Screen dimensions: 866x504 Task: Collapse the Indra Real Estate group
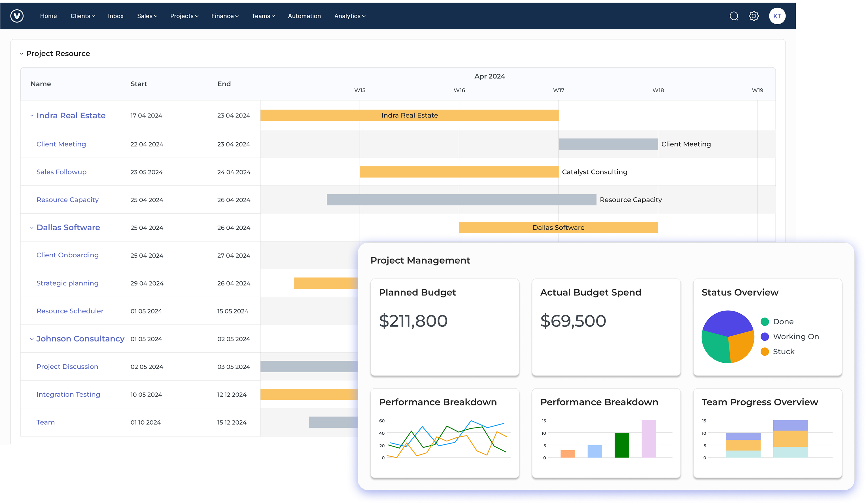[x=32, y=116]
